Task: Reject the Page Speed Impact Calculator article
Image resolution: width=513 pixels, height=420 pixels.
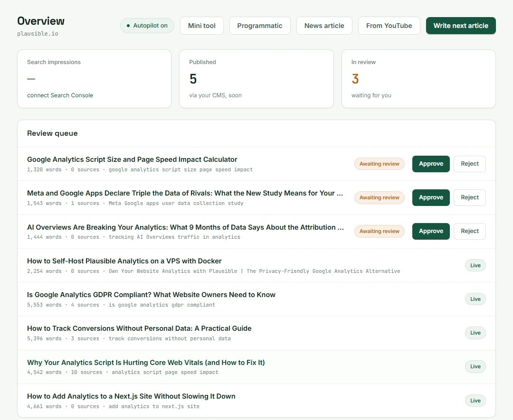Action: pyautogui.click(x=469, y=164)
